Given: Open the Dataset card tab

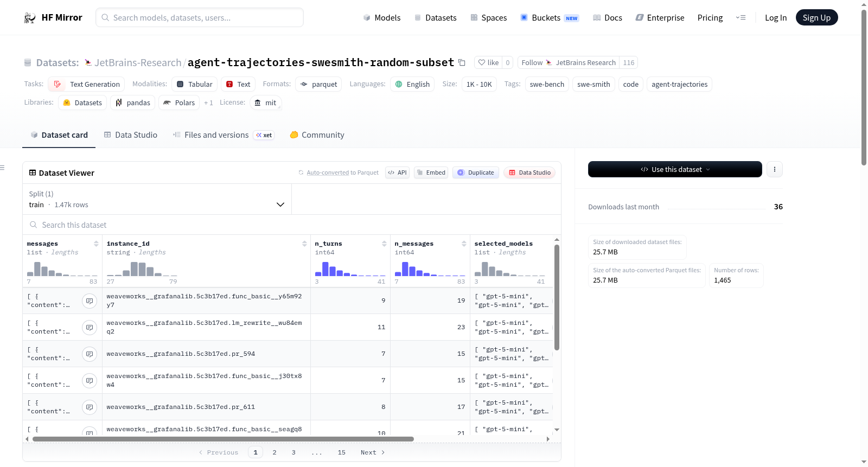Looking at the screenshot, I should [59, 135].
